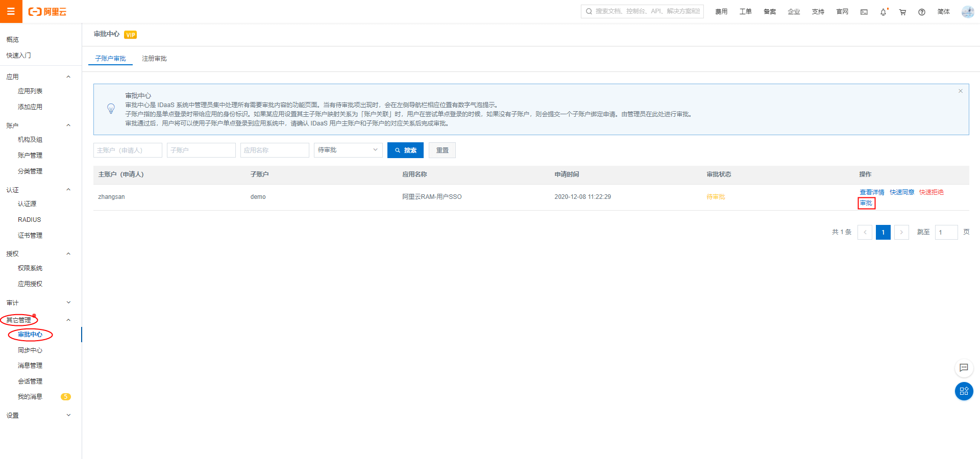Open the feedback chat bubble icon

(x=964, y=368)
